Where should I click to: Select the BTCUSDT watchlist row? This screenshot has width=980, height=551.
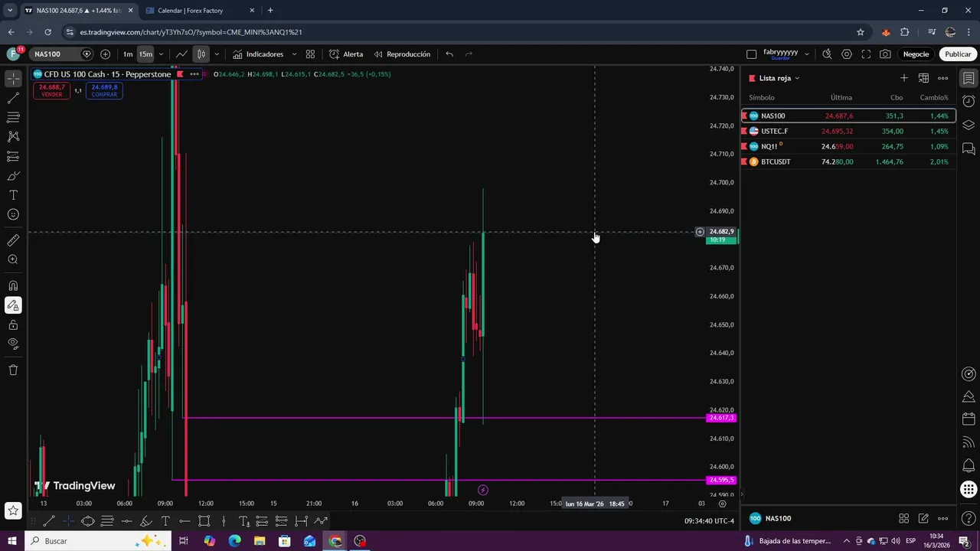(848, 161)
